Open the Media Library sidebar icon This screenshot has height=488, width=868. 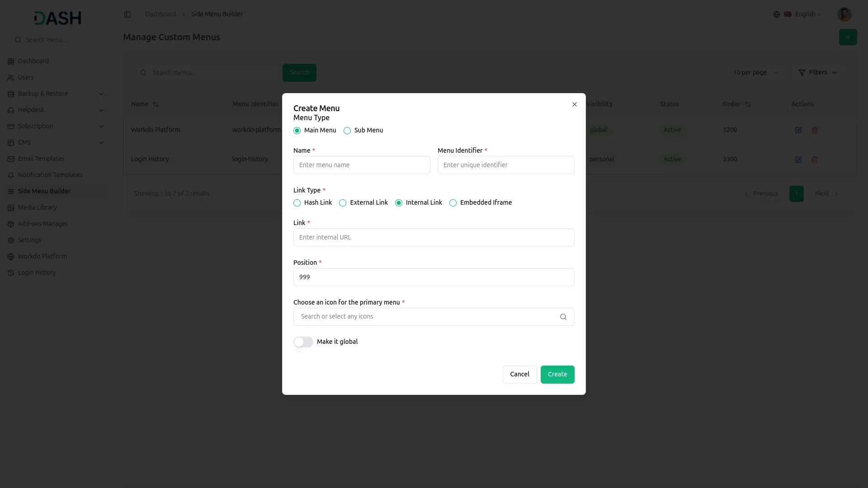[11, 207]
